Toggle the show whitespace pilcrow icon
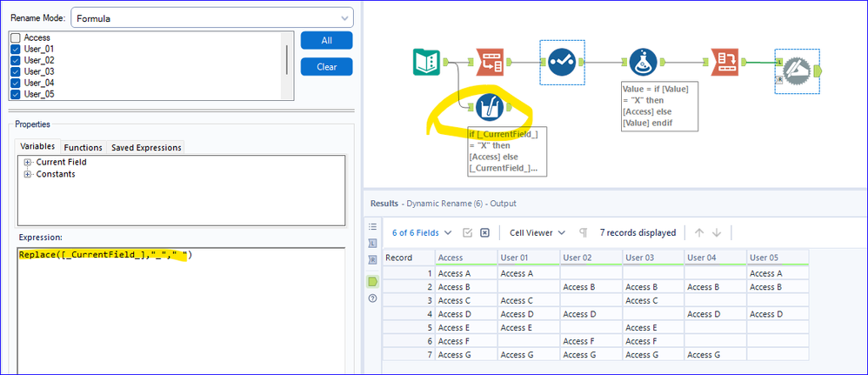Viewport: 868px width, 375px height. point(583,232)
